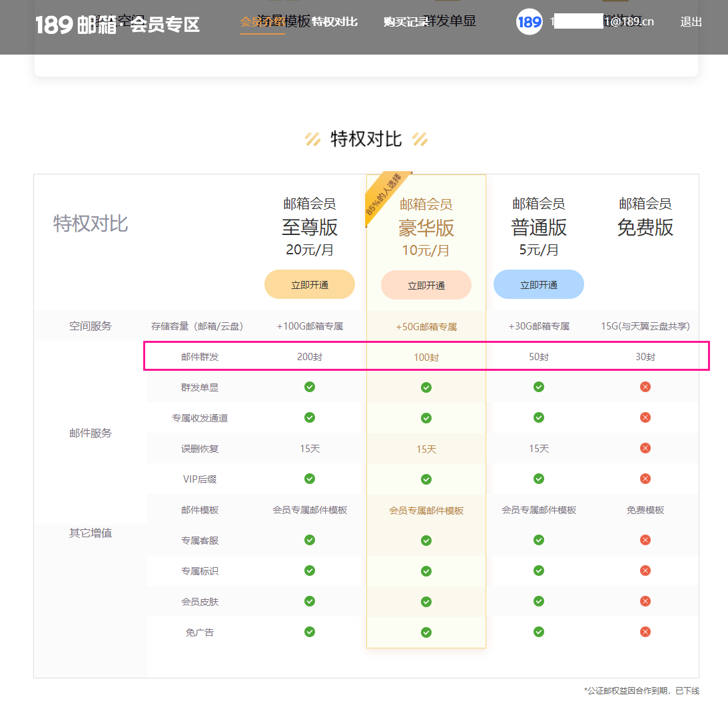
Task: Click the 会员皮肤 checkmark under 至尊版
Action: click(310, 601)
